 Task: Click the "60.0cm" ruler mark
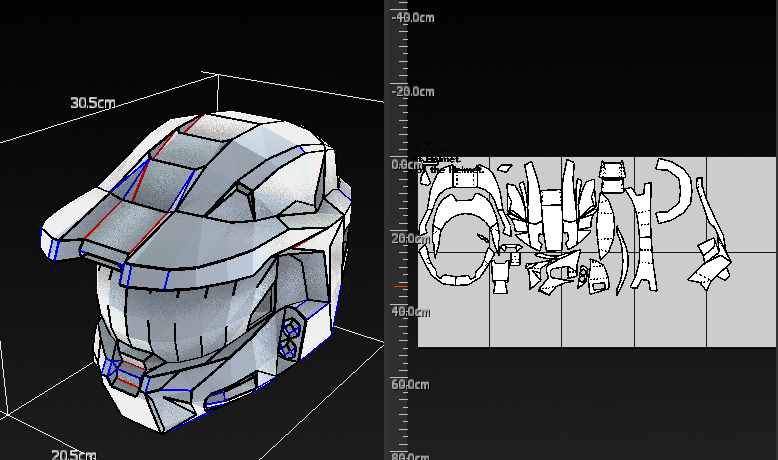point(410,385)
